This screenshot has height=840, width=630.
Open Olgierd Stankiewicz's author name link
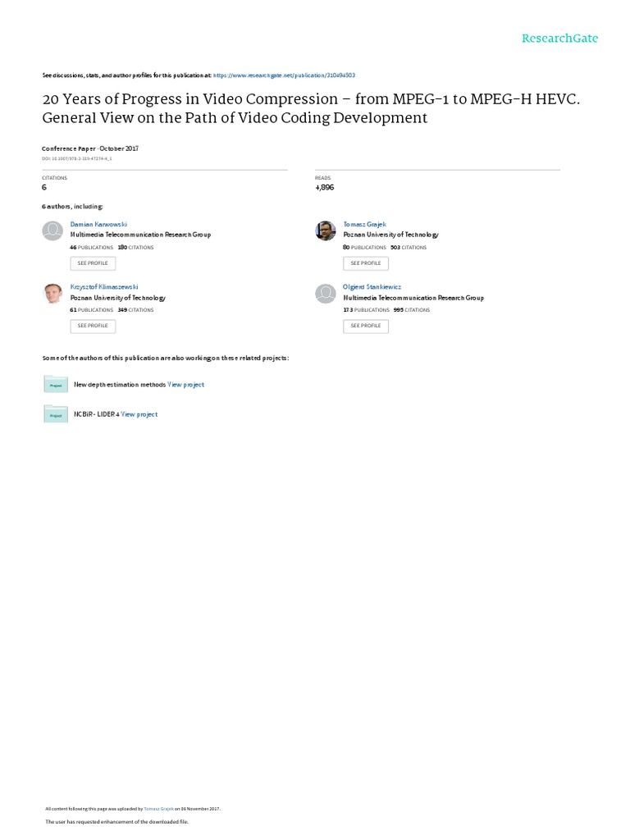point(373,287)
